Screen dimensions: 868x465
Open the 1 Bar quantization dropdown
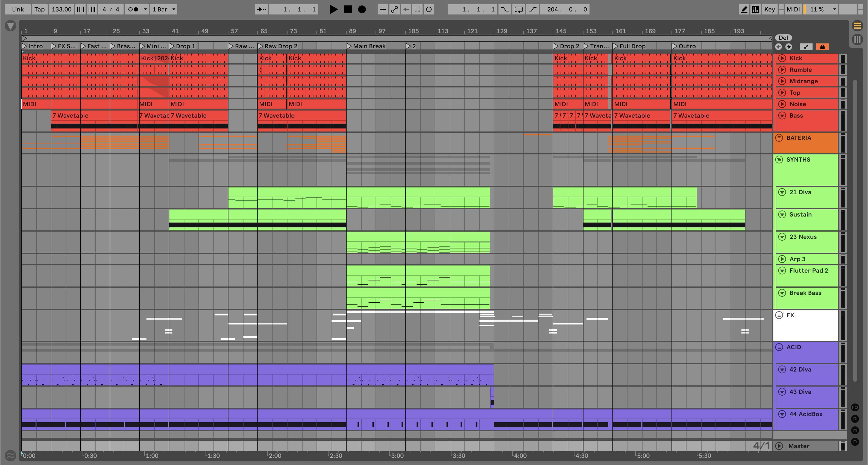point(164,9)
